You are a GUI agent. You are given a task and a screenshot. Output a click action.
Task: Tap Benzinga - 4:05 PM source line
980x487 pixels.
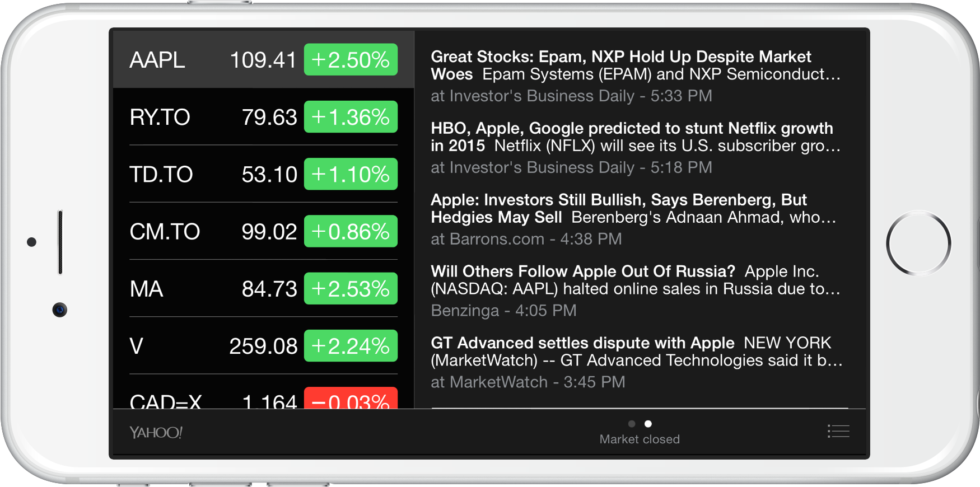click(503, 311)
